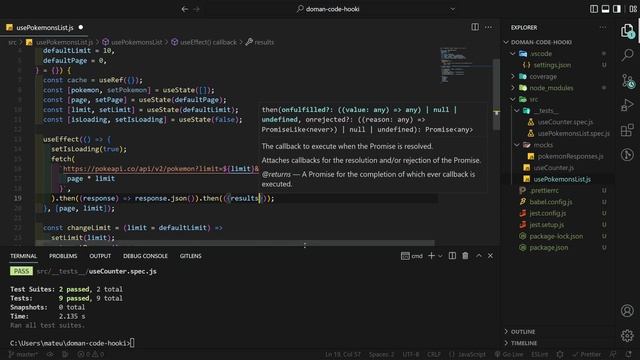640x360 pixels.
Task: Collapse the __tests__ folder
Action: pyautogui.click(x=517, y=111)
